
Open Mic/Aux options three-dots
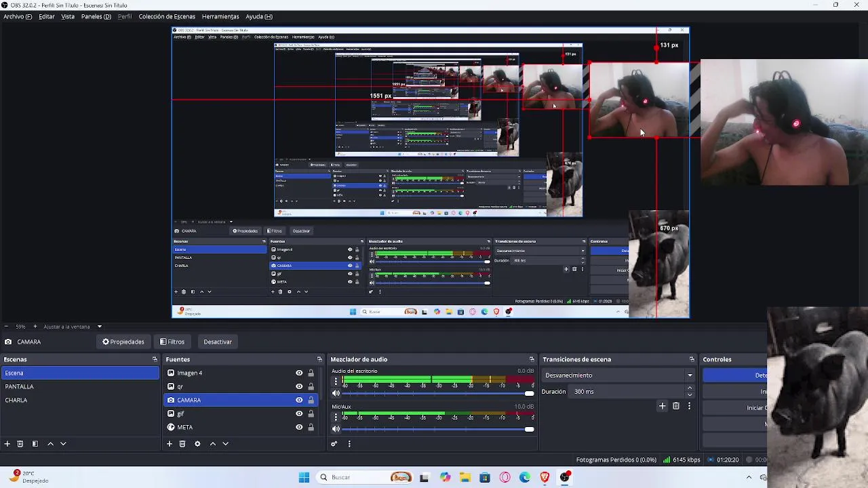(x=335, y=417)
